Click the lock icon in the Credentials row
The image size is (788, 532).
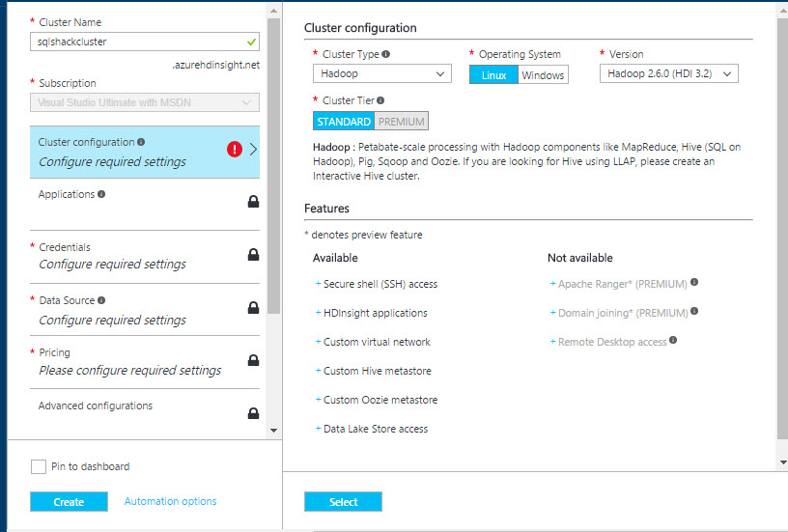(253, 255)
